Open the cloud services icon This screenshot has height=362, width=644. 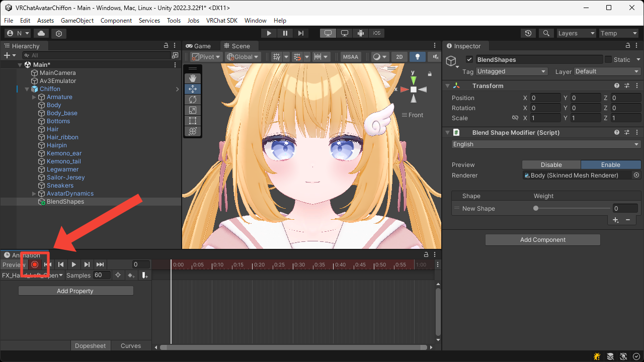click(x=41, y=33)
